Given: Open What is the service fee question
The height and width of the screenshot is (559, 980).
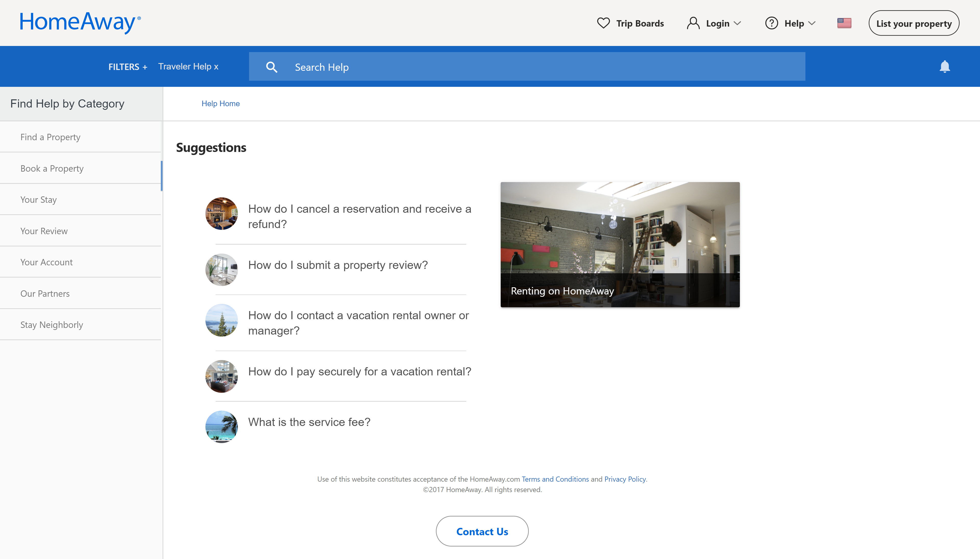Looking at the screenshot, I should click(309, 422).
